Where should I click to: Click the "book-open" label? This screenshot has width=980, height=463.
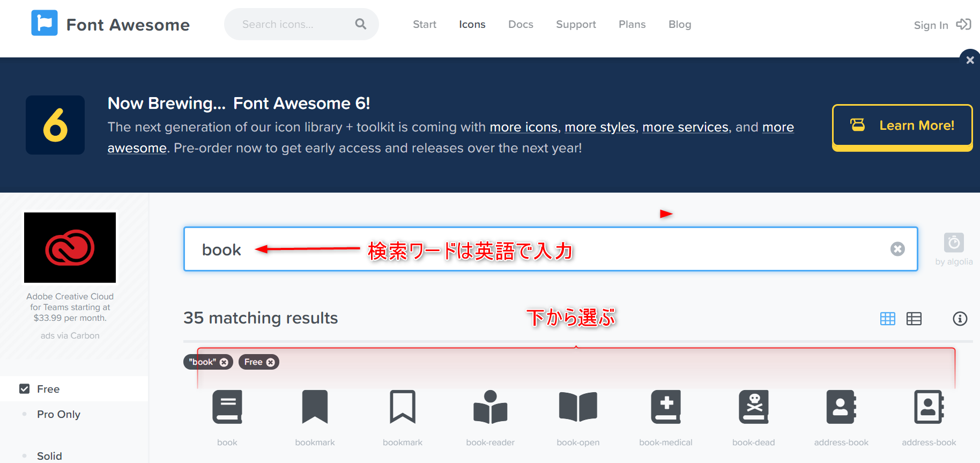click(578, 443)
